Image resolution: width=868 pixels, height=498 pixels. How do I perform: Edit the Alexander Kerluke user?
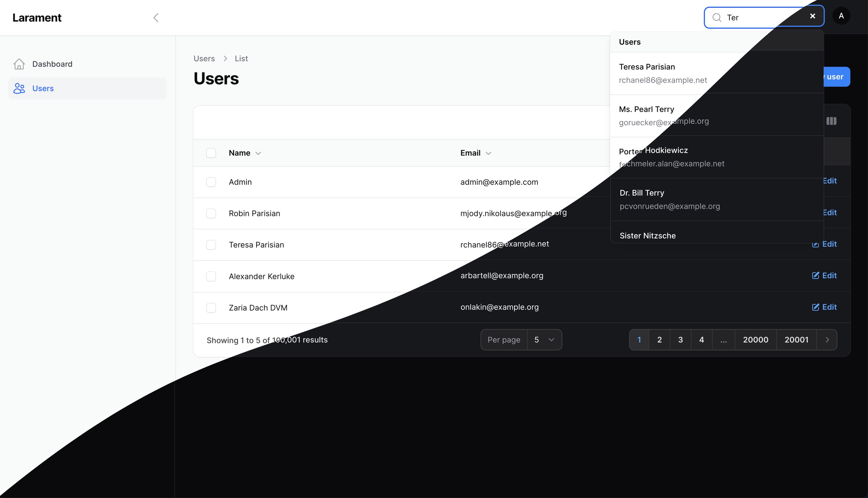(824, 276)
